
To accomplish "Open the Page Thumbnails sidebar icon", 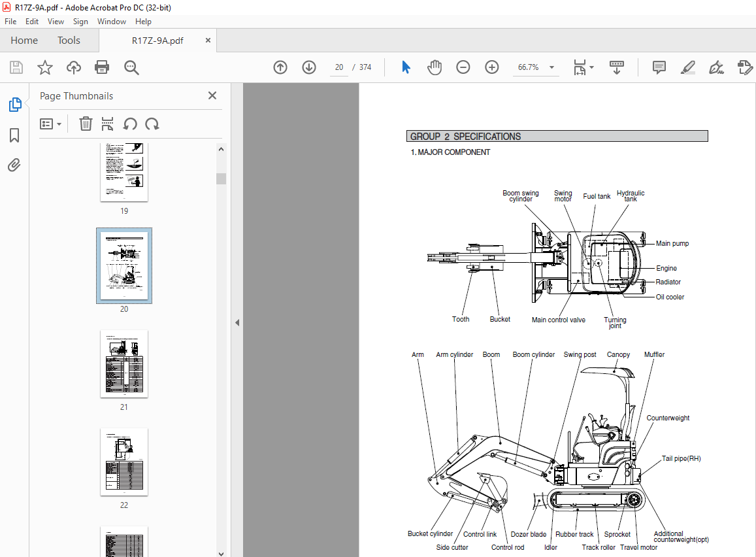I will coord(15,104).
